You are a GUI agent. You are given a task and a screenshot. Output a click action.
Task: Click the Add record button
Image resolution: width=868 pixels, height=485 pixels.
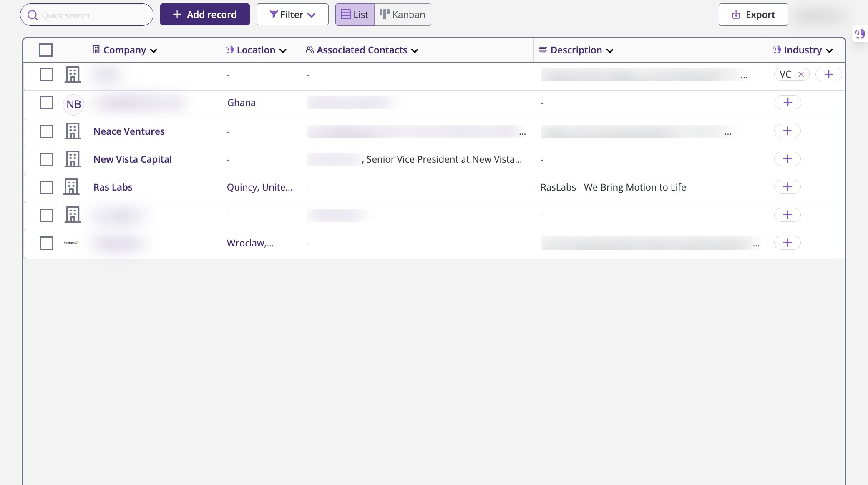coord(205,15)
